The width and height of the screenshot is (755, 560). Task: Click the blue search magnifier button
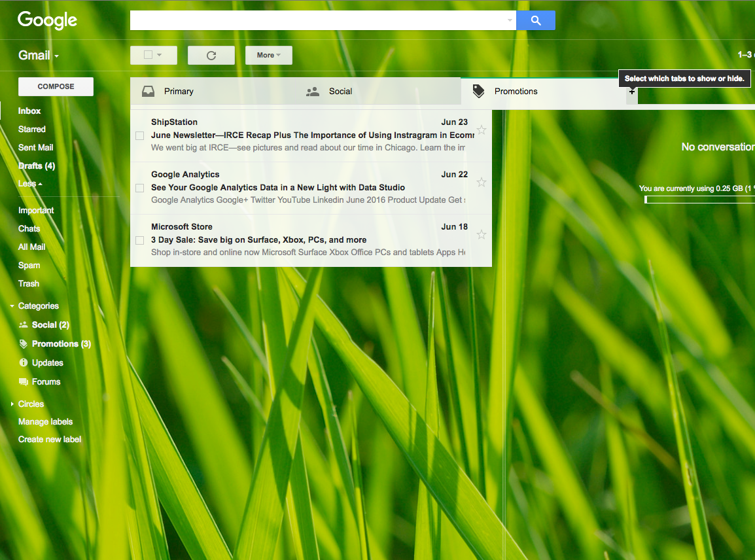(535, 20)
